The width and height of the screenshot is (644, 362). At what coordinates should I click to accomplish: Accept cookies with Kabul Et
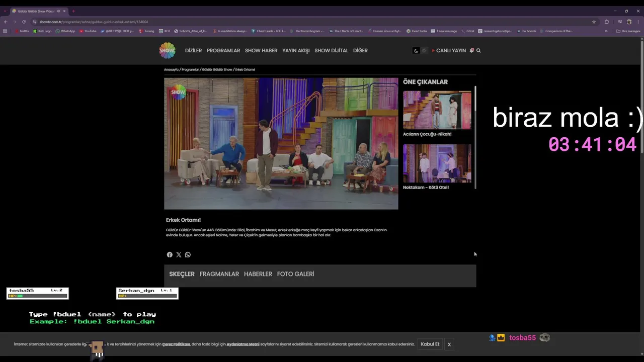click(430, 344)
